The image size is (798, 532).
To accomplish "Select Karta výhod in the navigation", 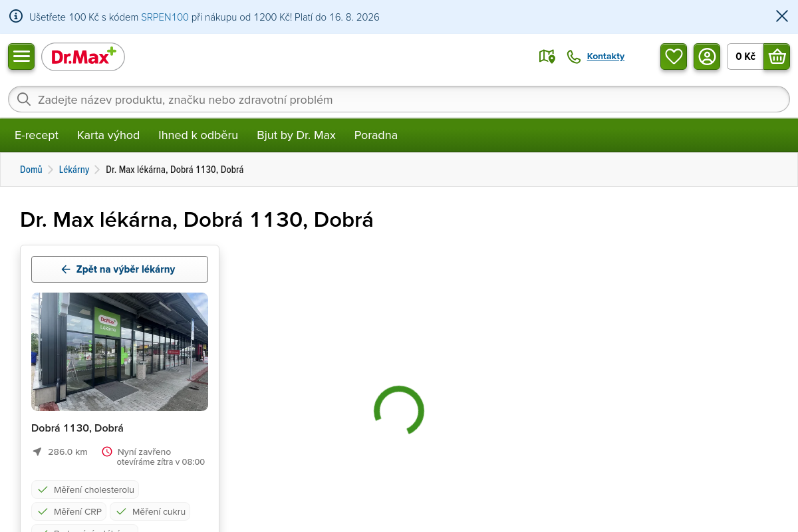I will pyautogui.click(x=108, y=135).
